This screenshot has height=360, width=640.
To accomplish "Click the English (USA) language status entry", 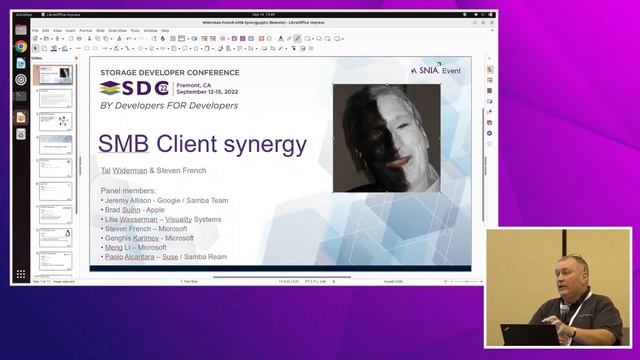I will [393, 282].
